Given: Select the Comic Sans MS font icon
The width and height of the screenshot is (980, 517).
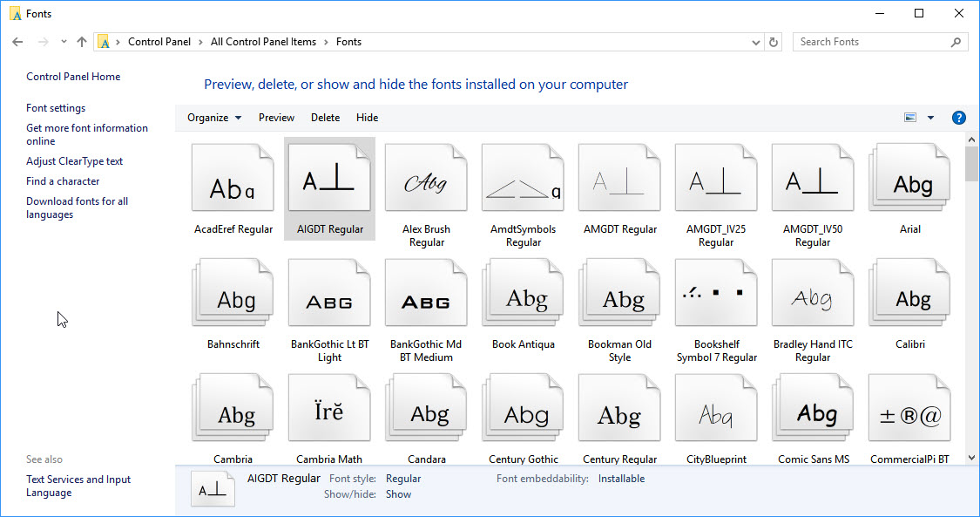Looking at the screenshot, I should 813,408.
